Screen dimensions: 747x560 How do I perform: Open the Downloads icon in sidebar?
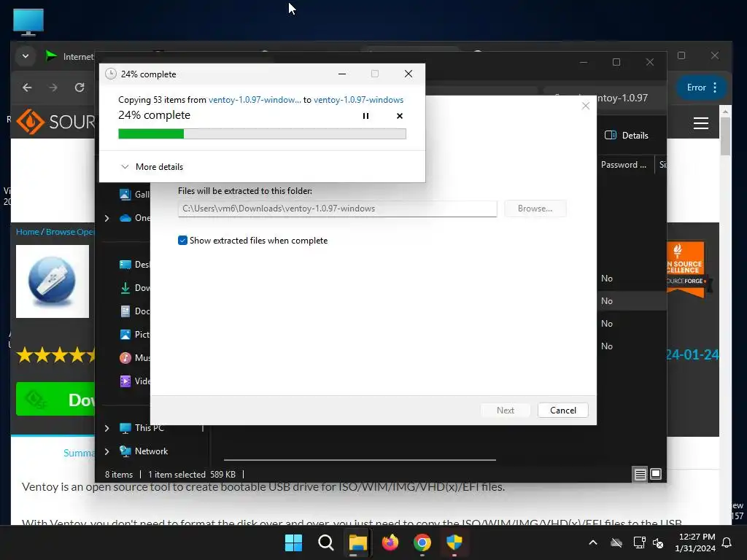[x=125, y=287]
